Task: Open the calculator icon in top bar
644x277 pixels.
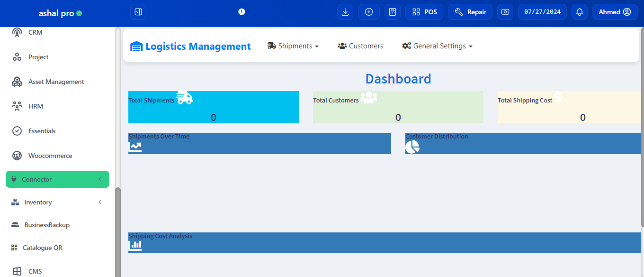Action: pyautogui.click(x=393, y=12)
